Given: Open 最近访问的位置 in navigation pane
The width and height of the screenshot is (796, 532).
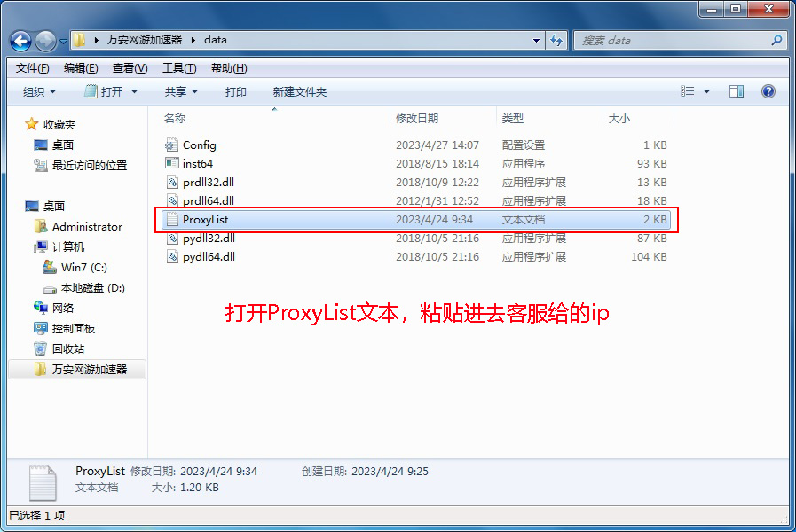Looking at the screenshot, I should tap(90, 165).
